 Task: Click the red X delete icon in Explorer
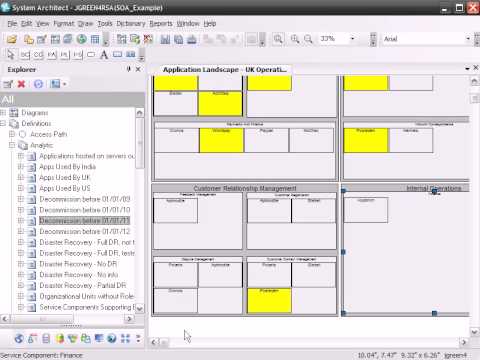21,84
